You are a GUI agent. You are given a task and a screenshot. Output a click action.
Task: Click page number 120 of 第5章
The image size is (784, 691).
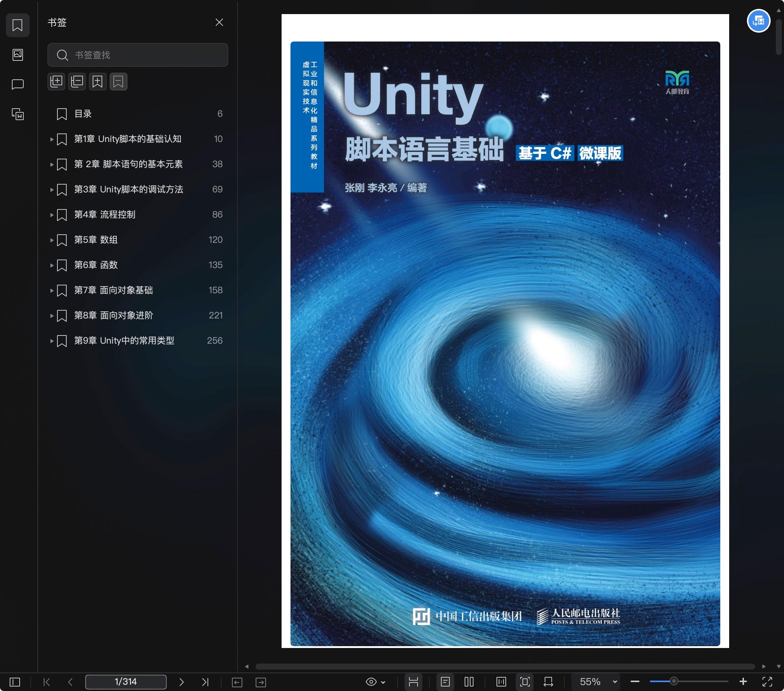coord(216,240)
